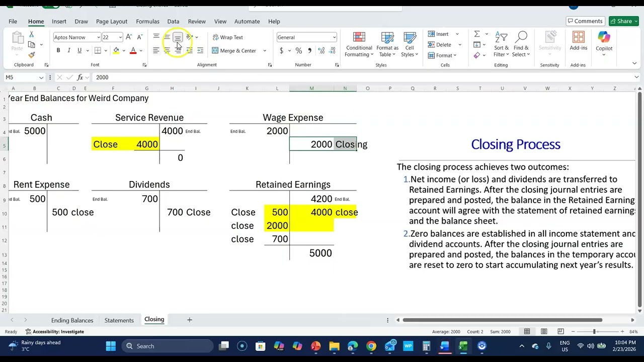Expand the fill color dropdown arrow
This screenshot has height=362, width=644.
click(124, 51)
